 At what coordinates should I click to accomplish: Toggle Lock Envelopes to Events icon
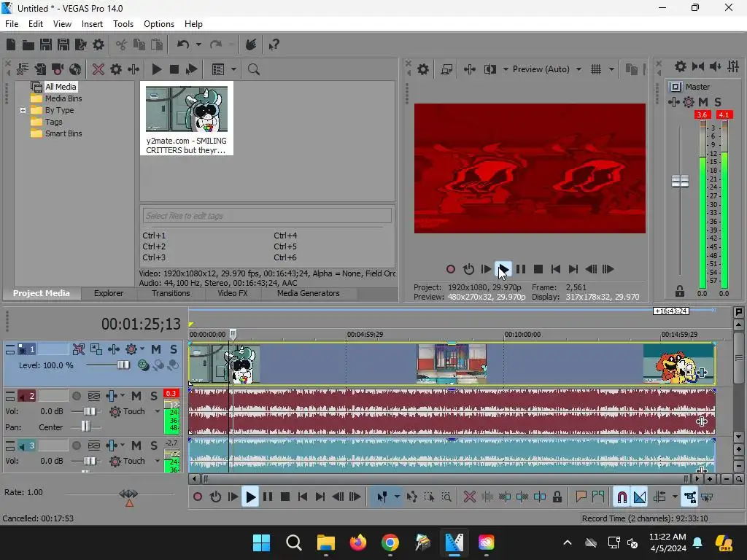pyautogui.click(x=690, y=497)
